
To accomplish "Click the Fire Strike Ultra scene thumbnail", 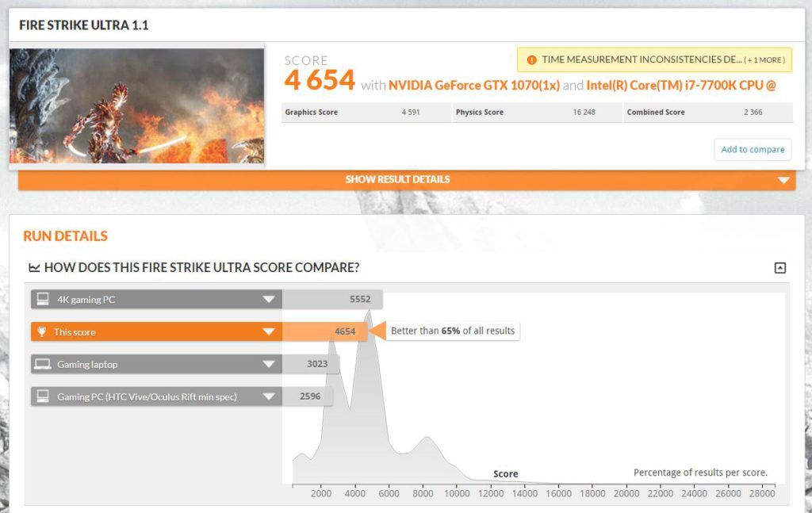I will tap(136, 106).
